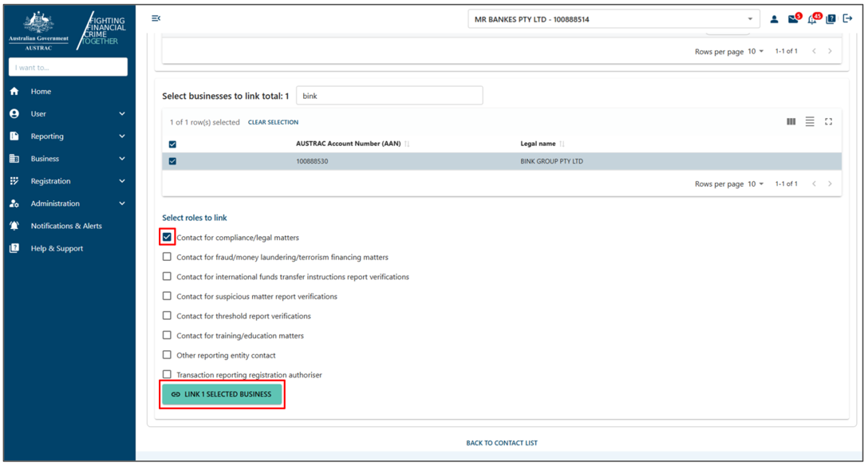Click the business search field containing bink
The image size is (868, 466).
(x=389, y=95)
